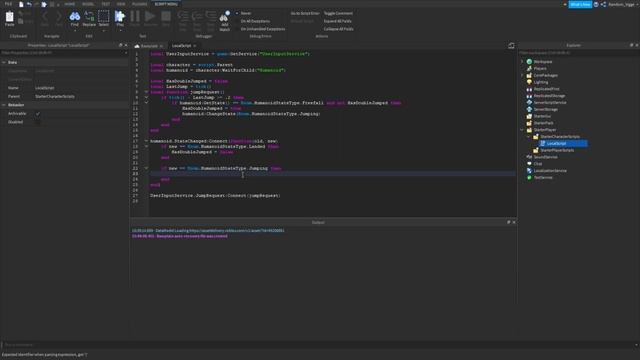Viewport: 640px width, 360px height.
Task: Fold the jumpRequest function at line 8
Action: (x=146, y=92)
